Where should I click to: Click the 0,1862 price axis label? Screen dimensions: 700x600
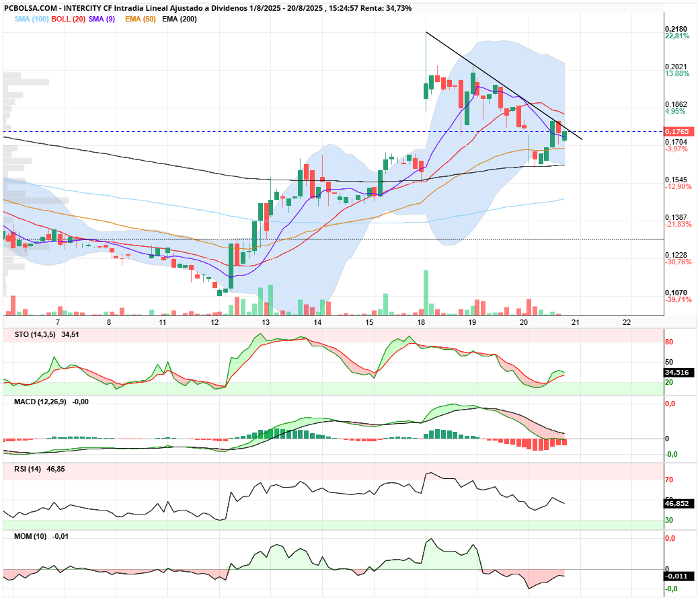point(676,104)
